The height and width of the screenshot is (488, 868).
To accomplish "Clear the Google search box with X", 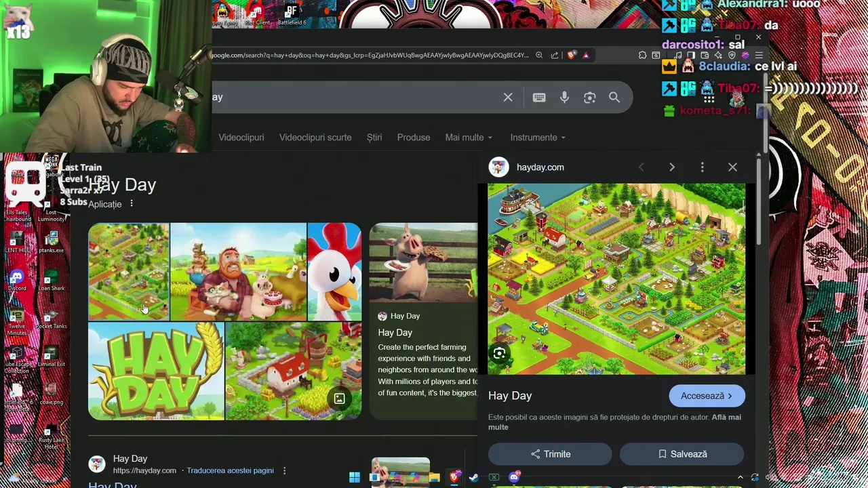I will click(508, 98).
